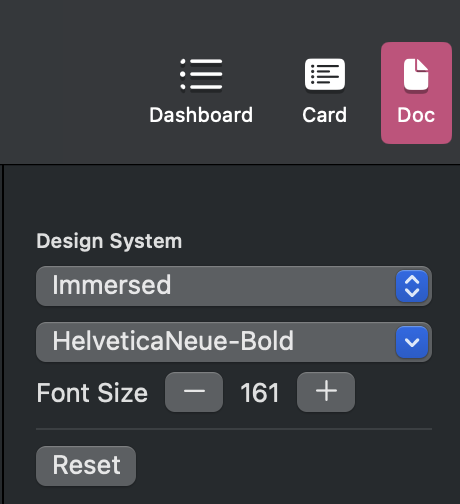
Task: Click the Immersed text in selector
Action: pyautogui.click(x=112, y=285)
